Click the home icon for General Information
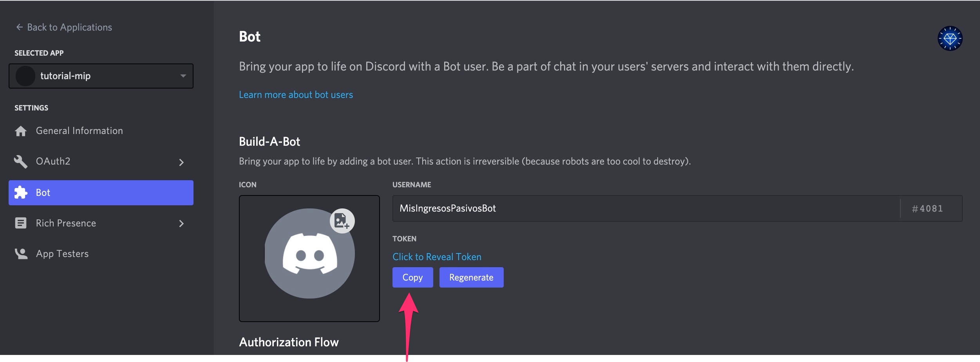This screenshot has width=980, height=362. pos(20,131)
